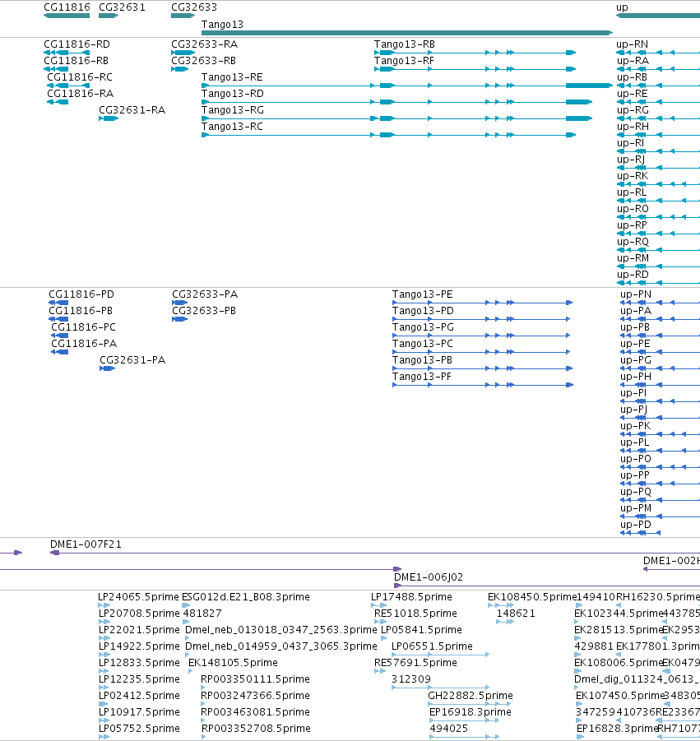Screen dimensions: 700x741
Task: Click EST LP05752.5prime
Action: pyautogui.click(x=139, y=728)
